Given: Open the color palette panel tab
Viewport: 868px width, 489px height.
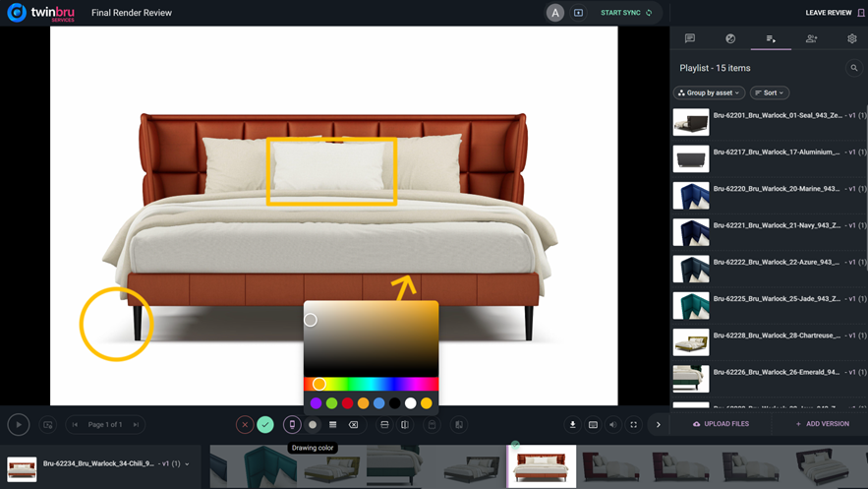Looking at the screenshot, I should [730, 38].
